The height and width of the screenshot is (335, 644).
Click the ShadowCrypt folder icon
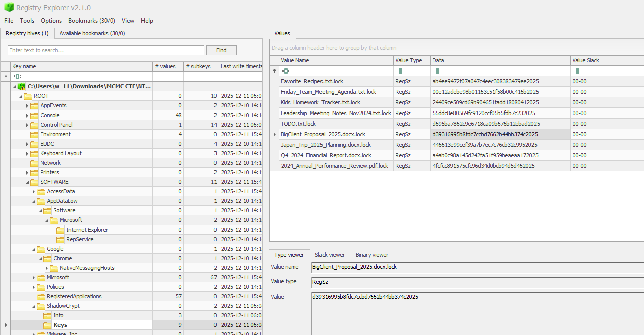coord(41,306)
